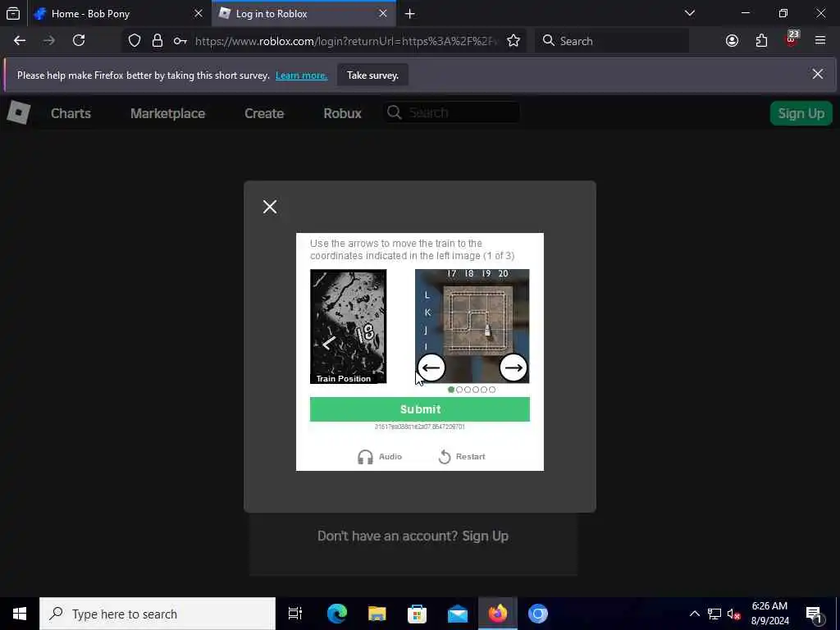This screenshot has height=630, width=840.
Task: Bookmark this page with the star
Action: click(514, 41)
